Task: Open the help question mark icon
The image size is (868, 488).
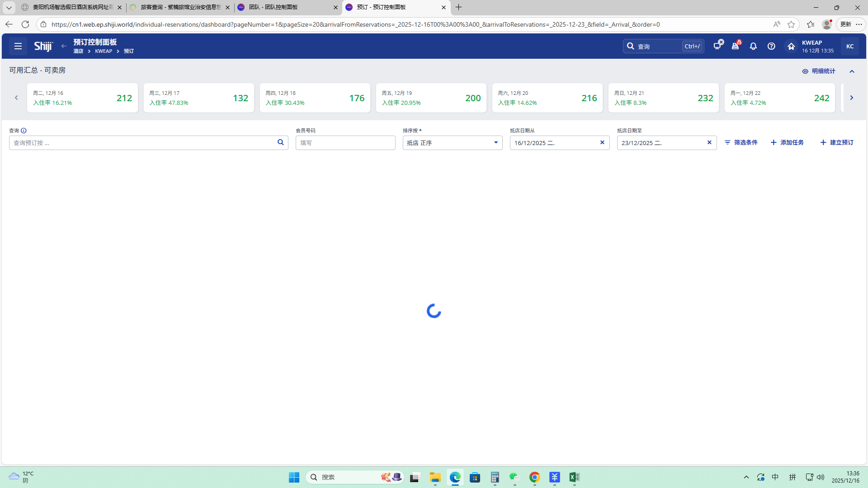Action: point(771,46)
